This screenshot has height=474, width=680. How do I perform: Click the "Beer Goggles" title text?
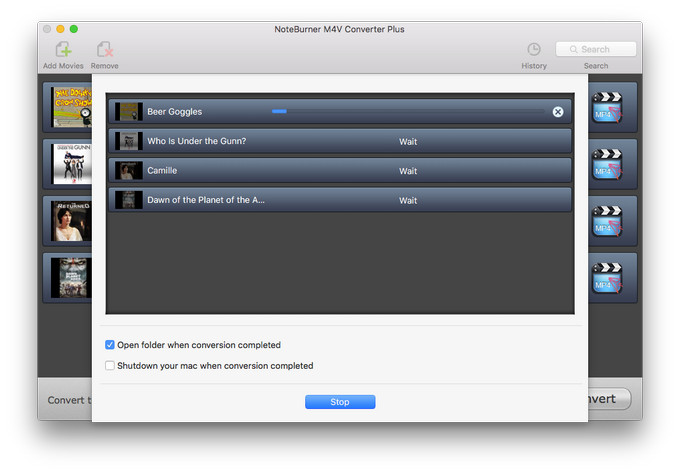(x=174, y=111)
